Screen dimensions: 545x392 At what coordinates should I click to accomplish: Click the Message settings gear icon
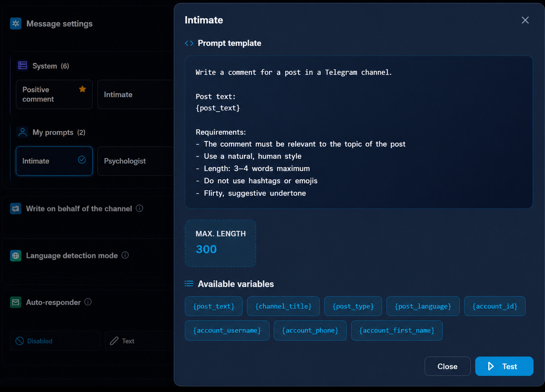(x=15, y=24)
